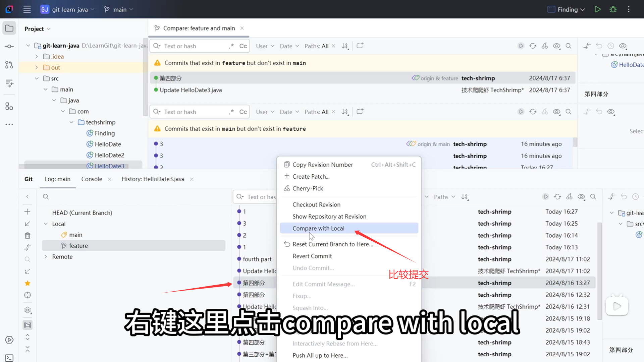
Task: Toggle Regex option in top search field
Action: [x=231, y=46]
